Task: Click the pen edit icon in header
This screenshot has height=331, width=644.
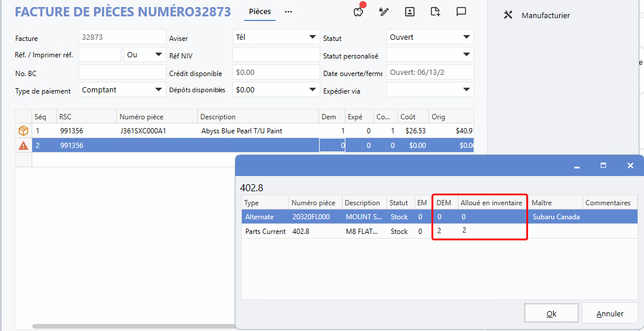Action: click(x=384, y=12)
